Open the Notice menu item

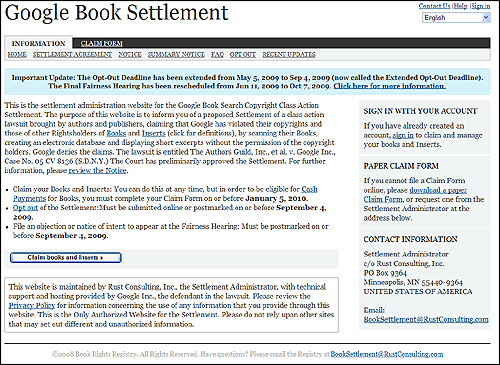[130, 54]
